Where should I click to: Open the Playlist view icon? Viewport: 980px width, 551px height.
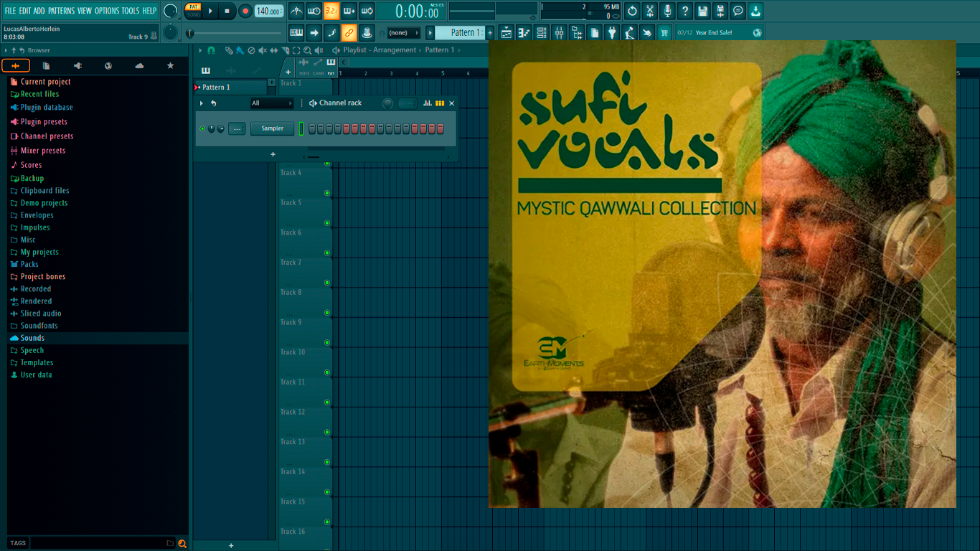[x=507, y=32]
